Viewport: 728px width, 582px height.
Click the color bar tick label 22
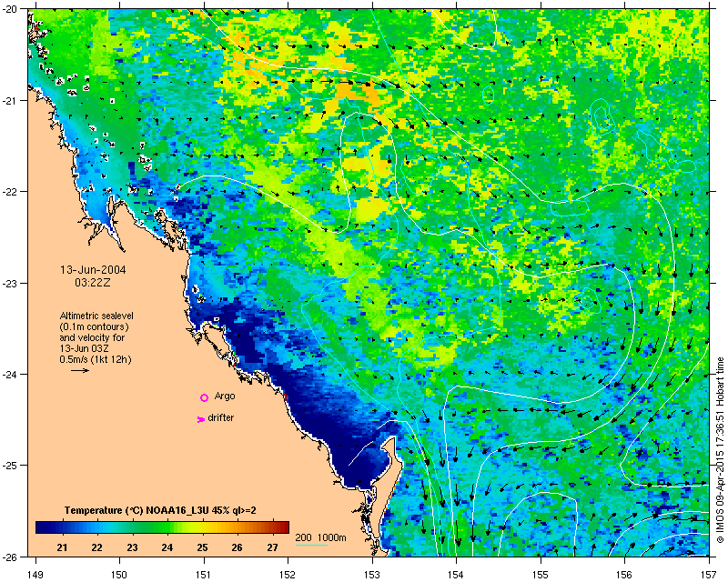pos(96,547)
